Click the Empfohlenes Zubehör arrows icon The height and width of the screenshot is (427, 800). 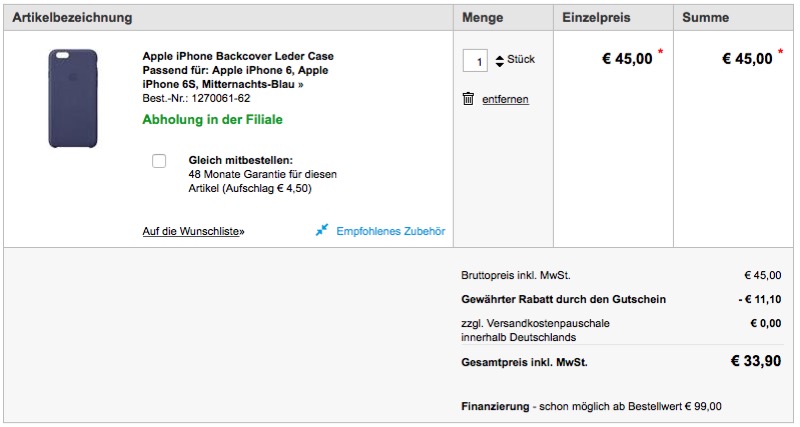(322, 230)
